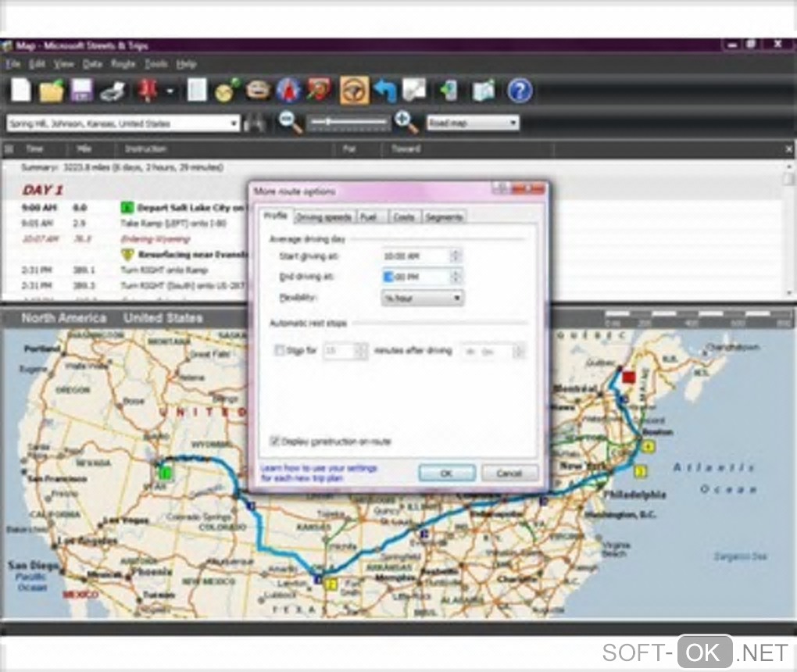Screen dimensions: 797x672
Task: Click the zoom out magnifier icon
Action: [290, 123]
